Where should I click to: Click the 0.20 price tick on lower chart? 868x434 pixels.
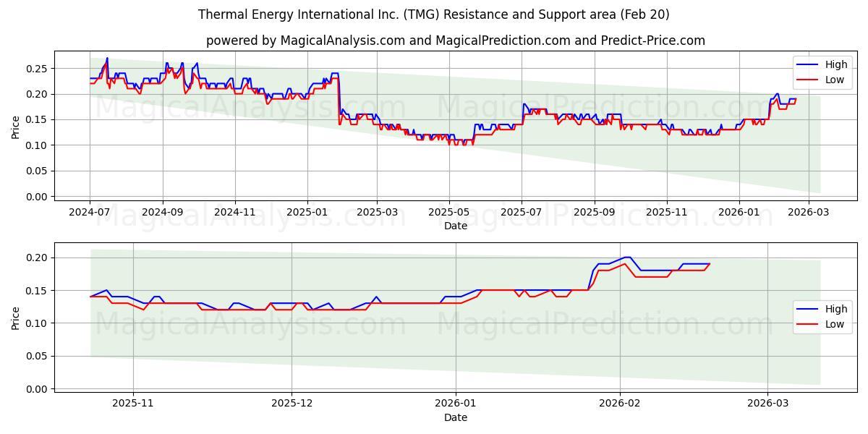coord(37,258)
